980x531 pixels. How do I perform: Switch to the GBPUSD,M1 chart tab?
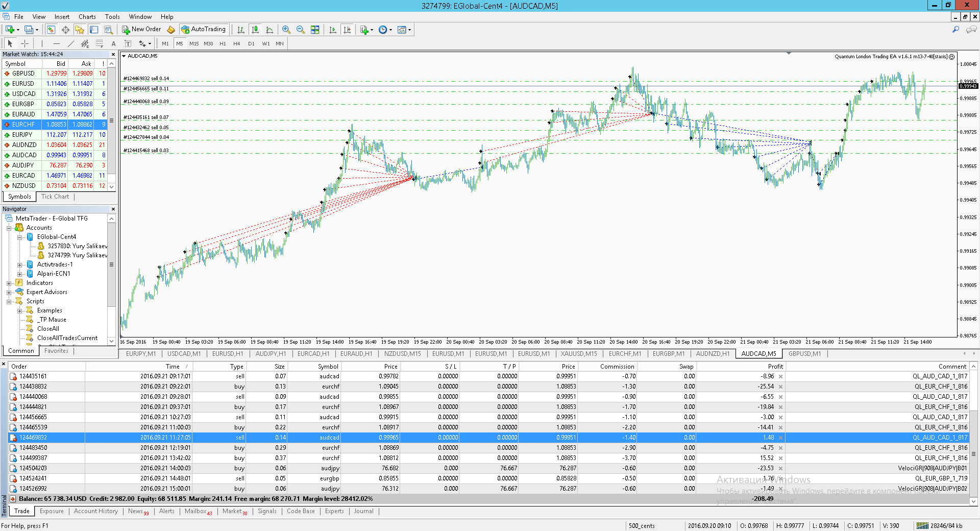[804, 353]
